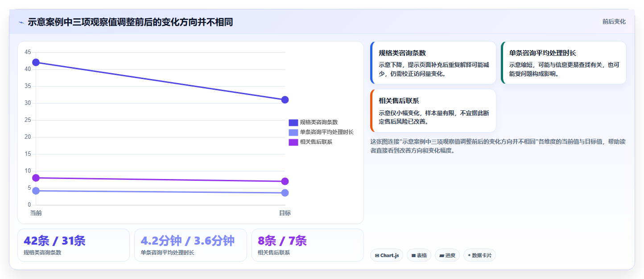Click the 当前 x-axis label
Screen dimensions: 644x279
36,213
